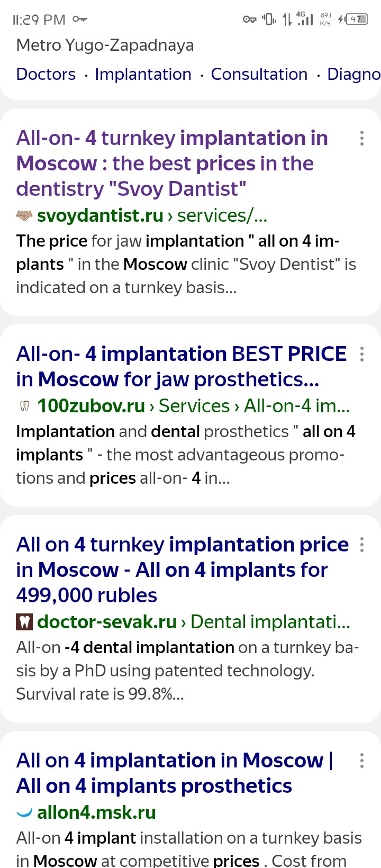Open 'All-on-4 turnkey implantation in Moscow' Svoy Dantist title

(173, 164)
